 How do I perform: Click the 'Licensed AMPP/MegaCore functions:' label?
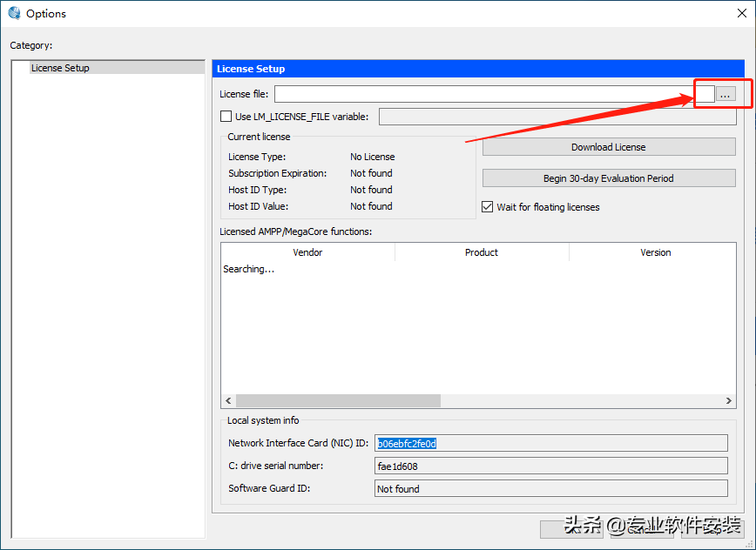click(295, 231)
